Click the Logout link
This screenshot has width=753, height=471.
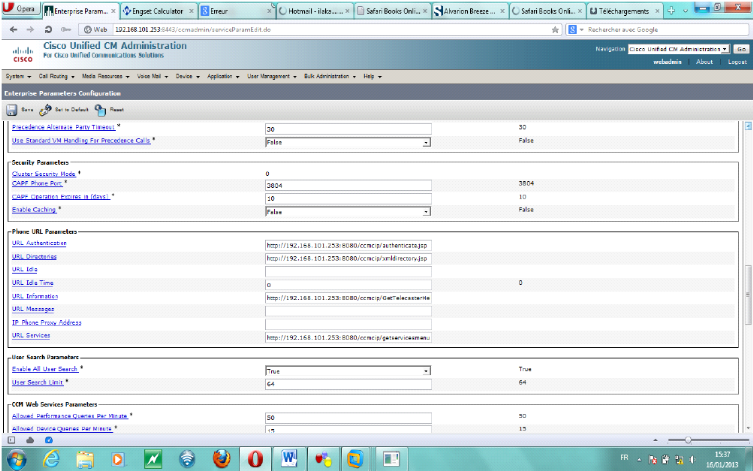tap(737, 62)
